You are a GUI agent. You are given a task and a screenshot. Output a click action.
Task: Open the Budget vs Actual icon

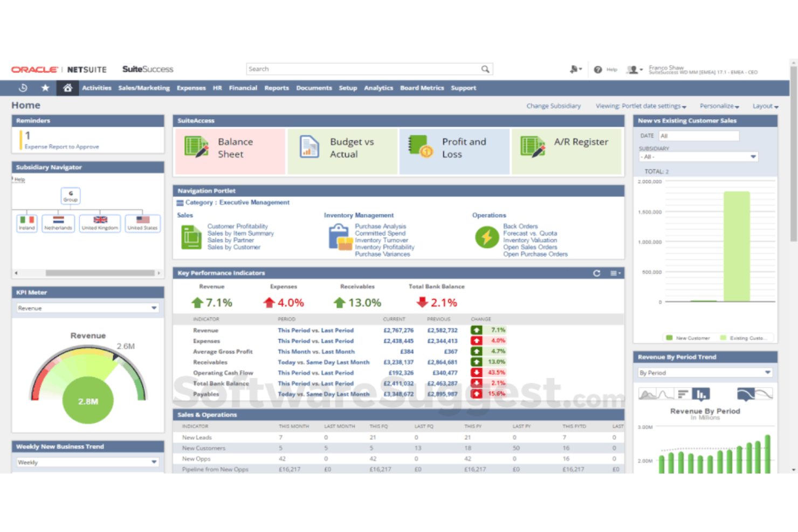(309, 147)
